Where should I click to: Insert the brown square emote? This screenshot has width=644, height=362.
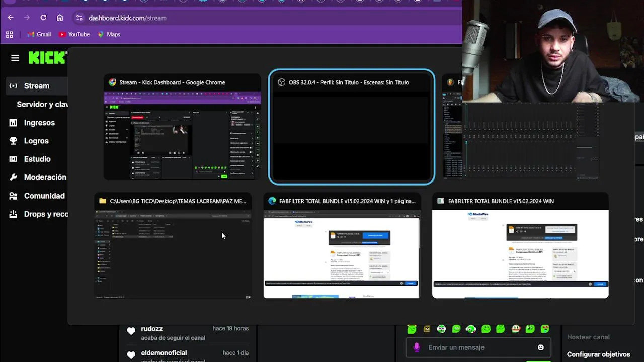point(427,329)
